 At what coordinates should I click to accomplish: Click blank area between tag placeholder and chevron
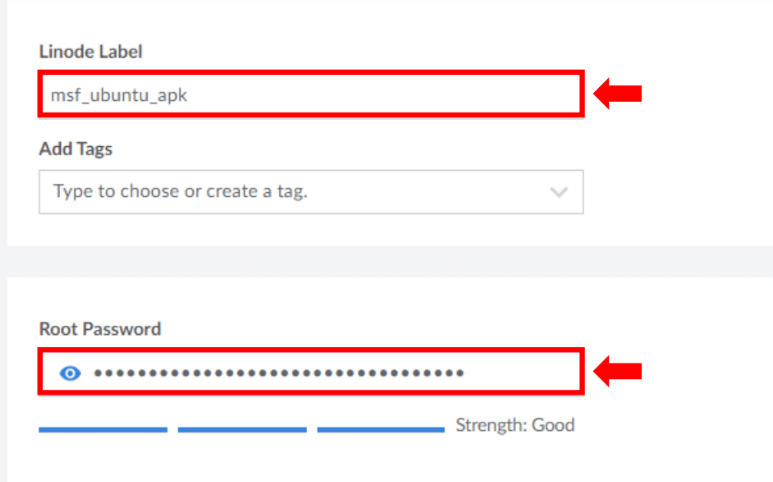(430, 191)
